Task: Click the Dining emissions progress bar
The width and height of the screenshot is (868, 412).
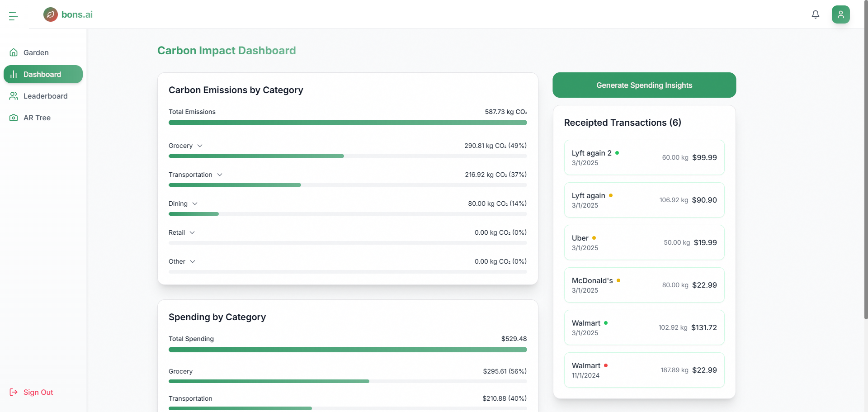Action: (348, 214)
